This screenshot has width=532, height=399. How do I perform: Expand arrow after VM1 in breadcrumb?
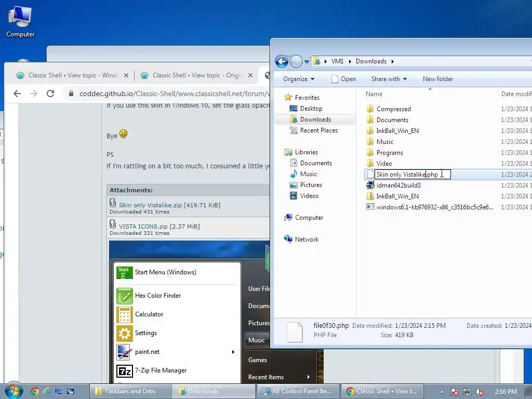[350, 61]
